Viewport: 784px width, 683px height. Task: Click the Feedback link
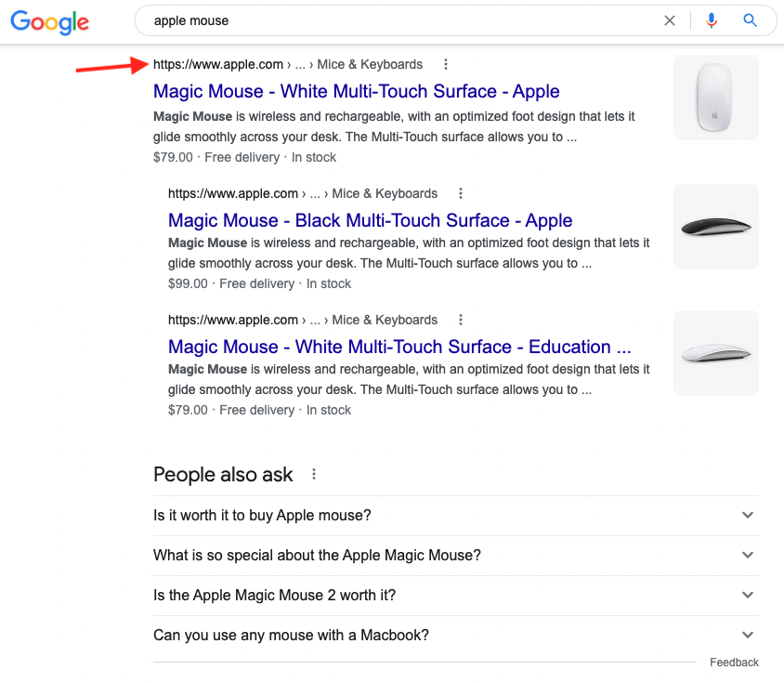point(734,663)
